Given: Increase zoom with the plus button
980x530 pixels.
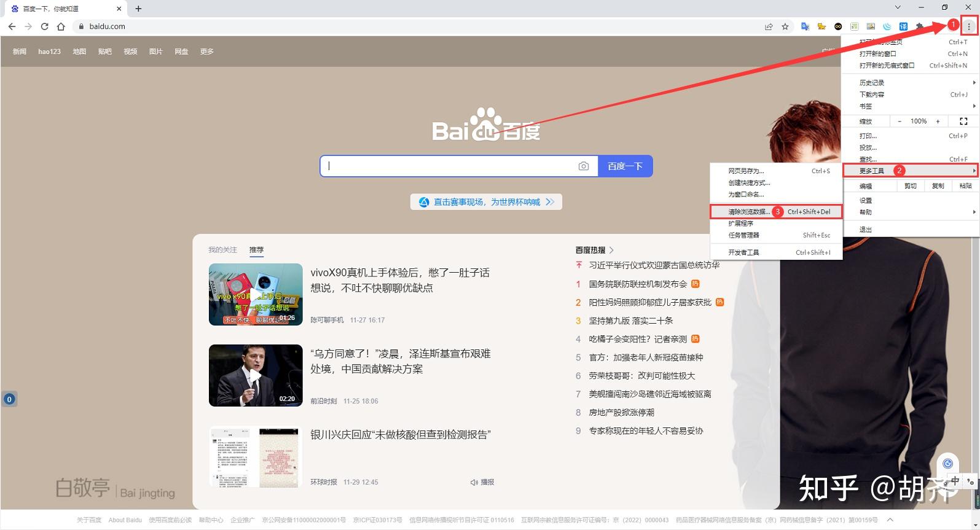Looking at the screenshot, I should tap(938, 121).
